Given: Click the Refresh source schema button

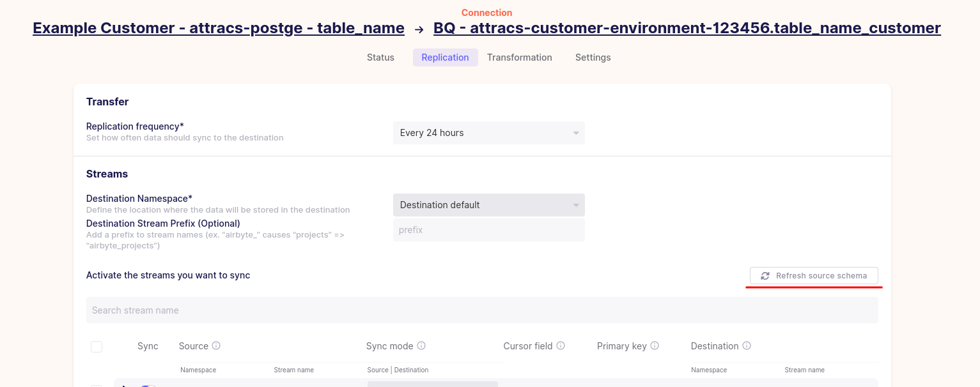Looking at the screenshot, I should [x=814, y=276].
